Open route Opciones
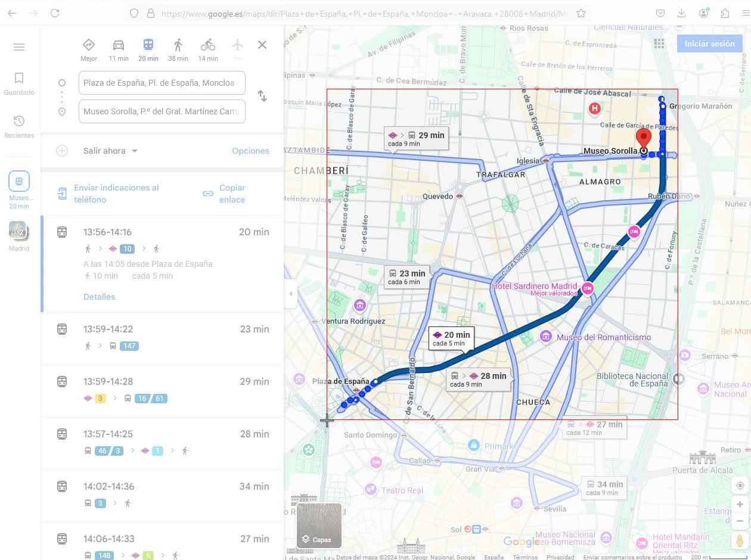 (250, 151)
